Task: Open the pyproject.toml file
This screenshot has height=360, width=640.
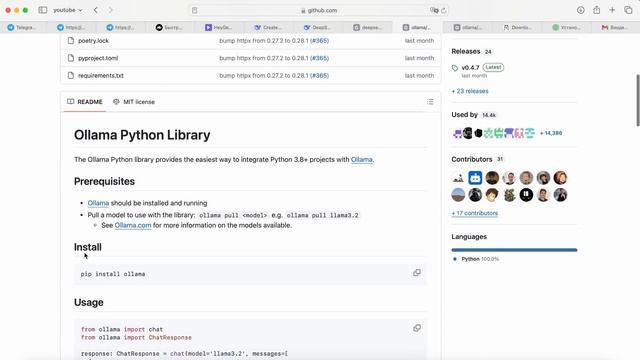Action: (98, 58)
